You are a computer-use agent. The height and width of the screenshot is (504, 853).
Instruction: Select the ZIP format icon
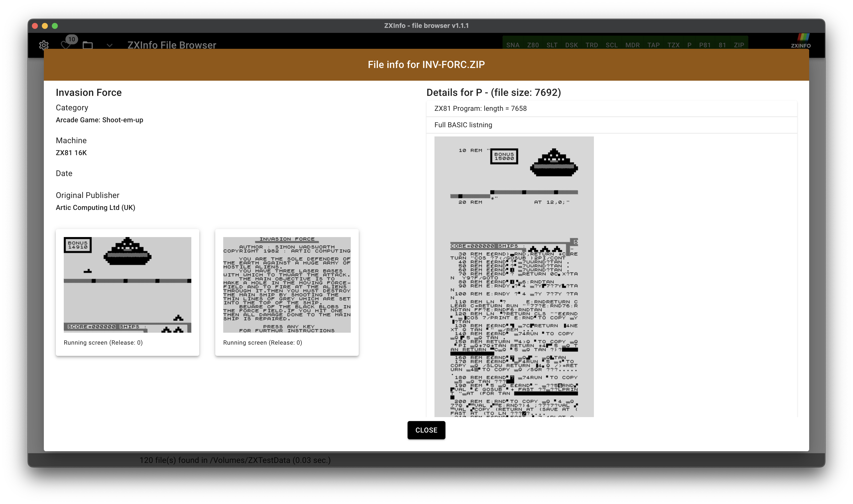(740, 45)
